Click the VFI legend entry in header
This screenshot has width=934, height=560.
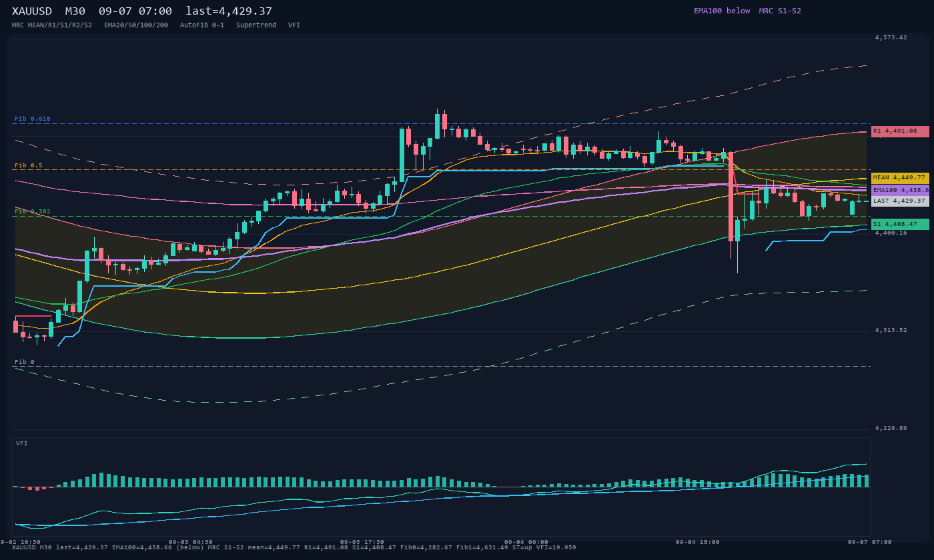(x=294, y=25)
